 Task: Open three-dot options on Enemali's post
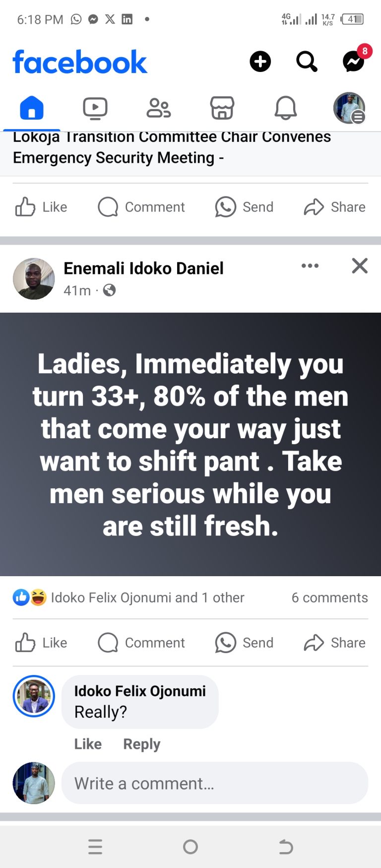[310, 266]
